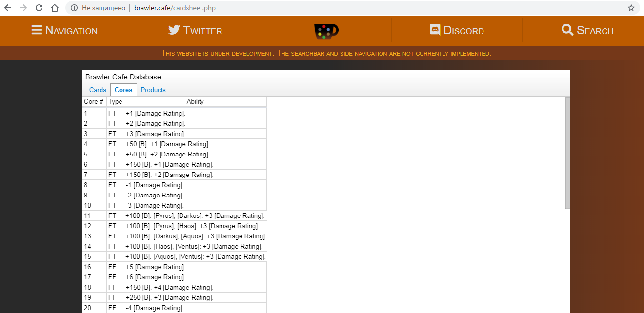Select '+5 [Damage Rating].' ability cell
644x313 pixels.
[195, 267]
